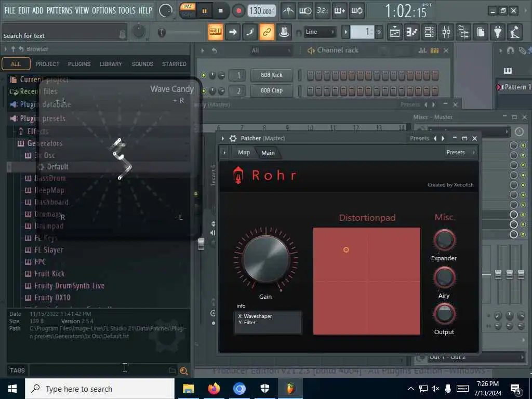Switch to the PLUGINS browser tab
532x399 pixels.
click(79, 64)
